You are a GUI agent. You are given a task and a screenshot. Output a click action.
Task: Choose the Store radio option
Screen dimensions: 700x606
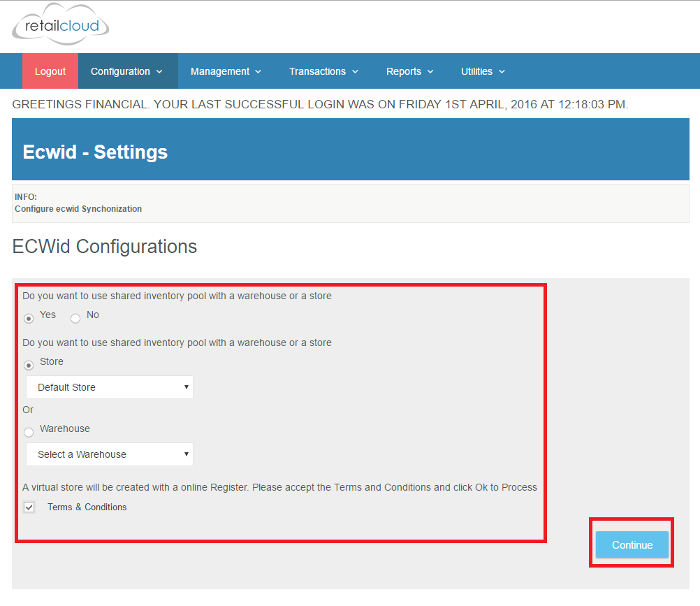pos(29,366)
